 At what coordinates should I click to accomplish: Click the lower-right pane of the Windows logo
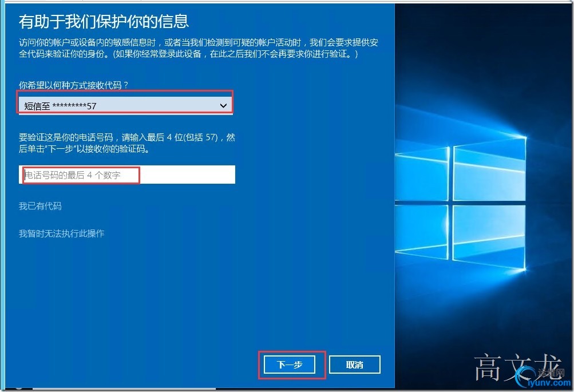490,237
